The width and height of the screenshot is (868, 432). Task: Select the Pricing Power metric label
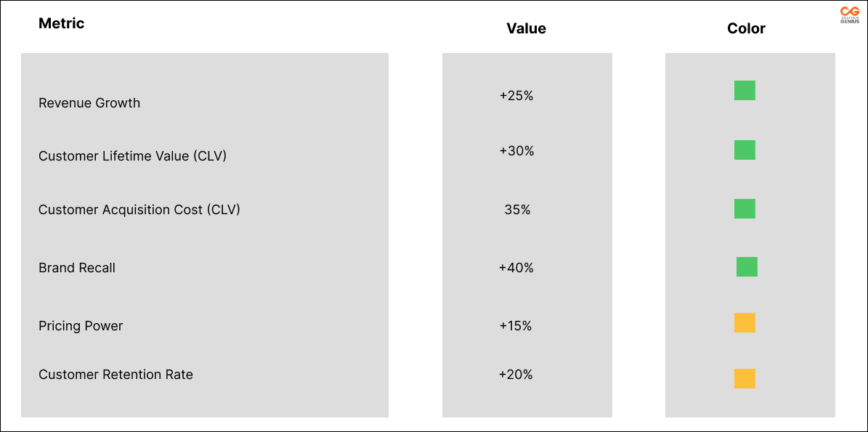coord(81,326)
